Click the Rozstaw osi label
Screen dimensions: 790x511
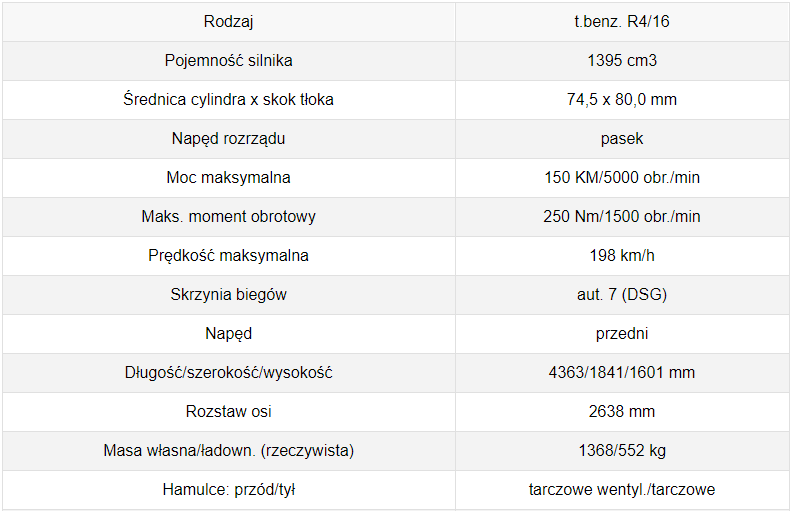228,411
